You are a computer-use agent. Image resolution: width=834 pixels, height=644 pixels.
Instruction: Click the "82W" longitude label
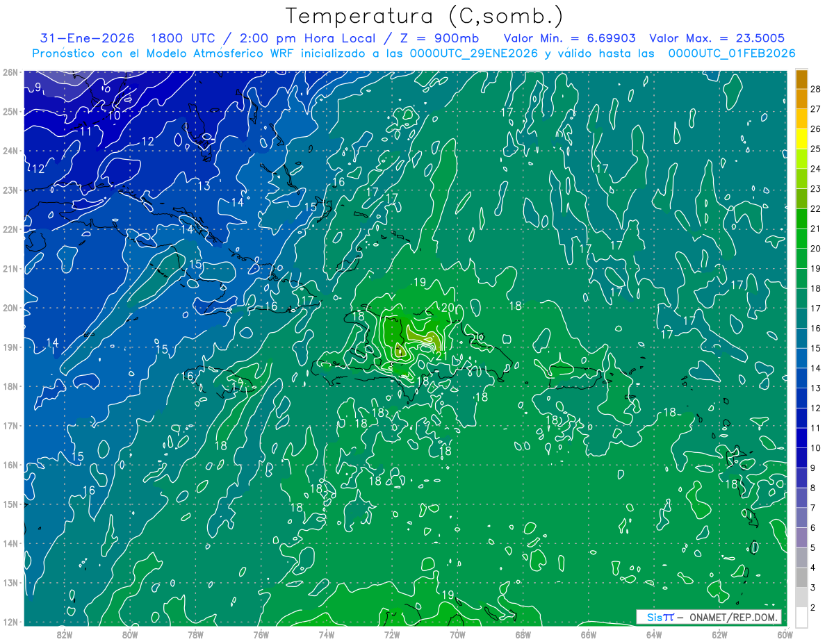[x=65, y=634]
